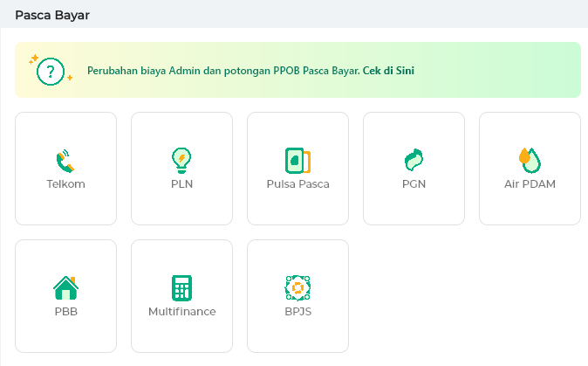Click the Air PDAM water drop icon
Image resolution: width=588 pixels, height=366 pixels.
[530, 161]
